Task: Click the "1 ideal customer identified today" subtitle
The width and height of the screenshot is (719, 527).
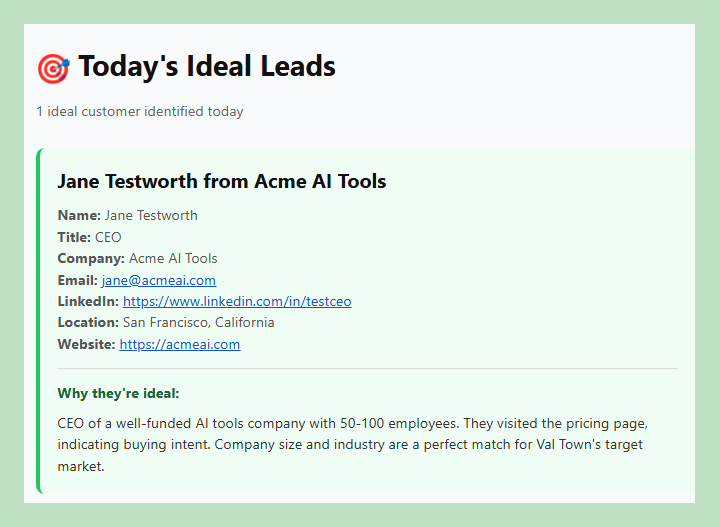Action: [140, 111]
